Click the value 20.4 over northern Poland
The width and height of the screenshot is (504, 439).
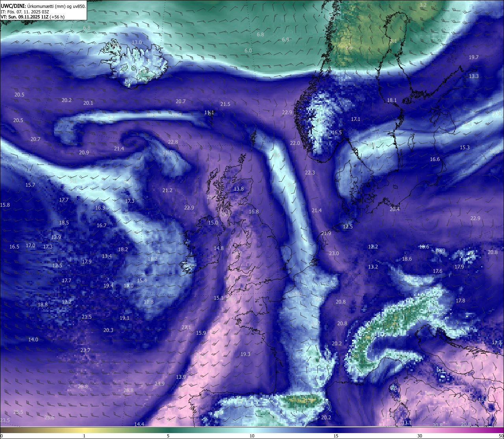click(x=395, y=209)
